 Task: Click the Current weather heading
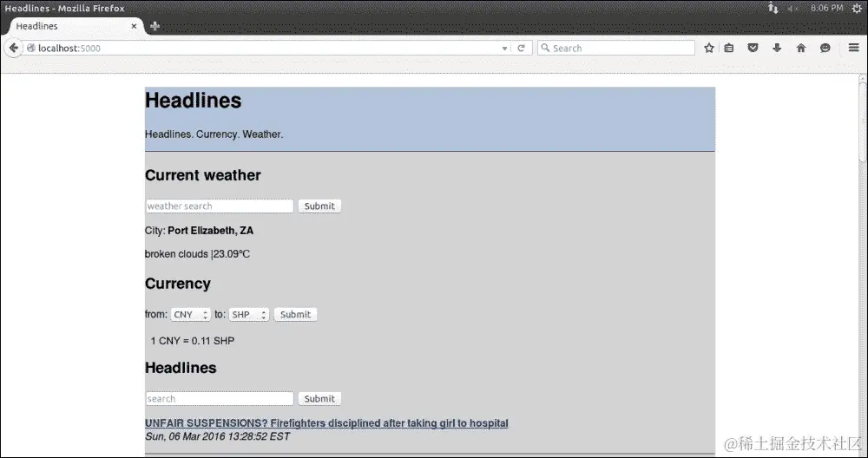202,175
